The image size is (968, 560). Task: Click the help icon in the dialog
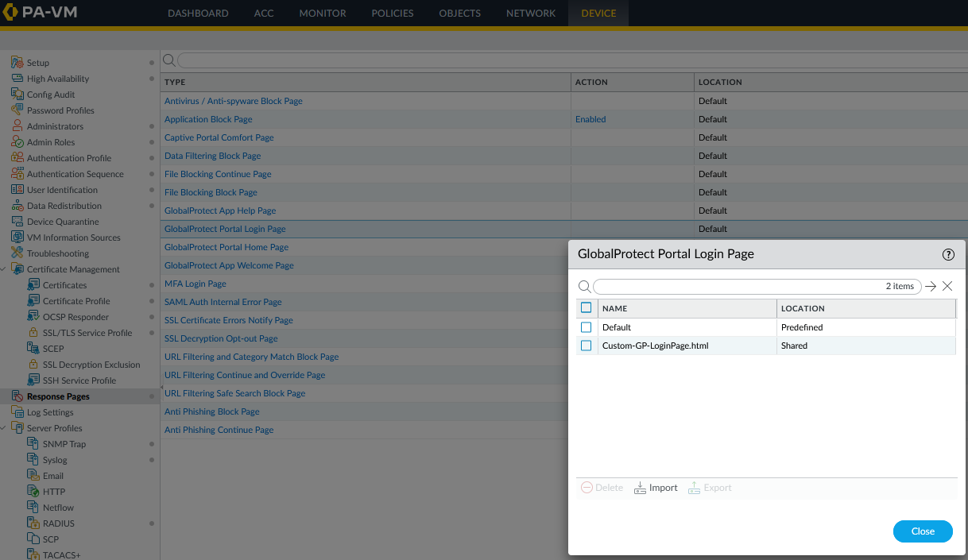[948, 254]
